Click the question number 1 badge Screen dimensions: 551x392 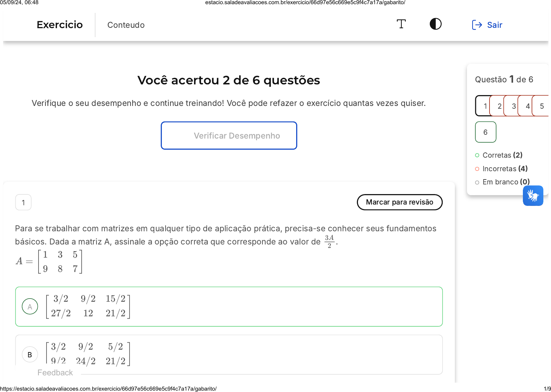(x=23, y=202)
